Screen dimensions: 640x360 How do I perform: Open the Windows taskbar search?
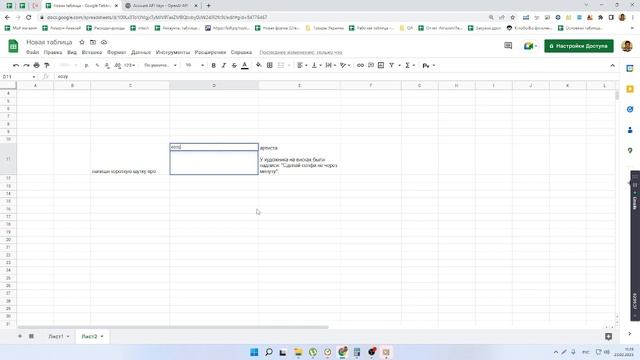pyautogui.click(x=269, y=352)
